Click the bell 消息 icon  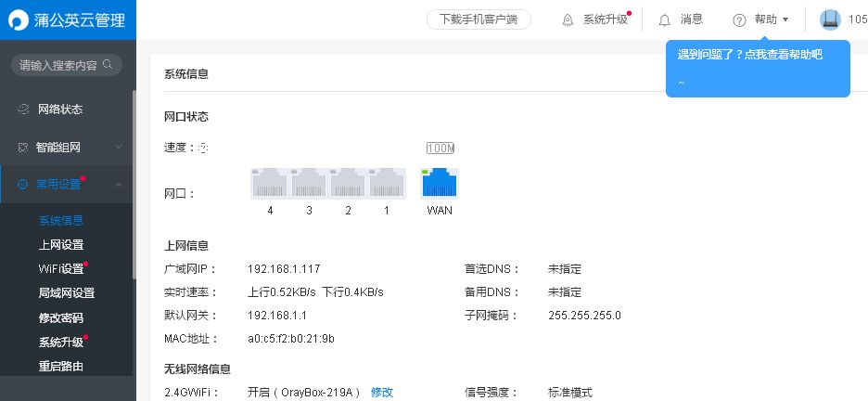pyautogui.click(x=665, y=20)
